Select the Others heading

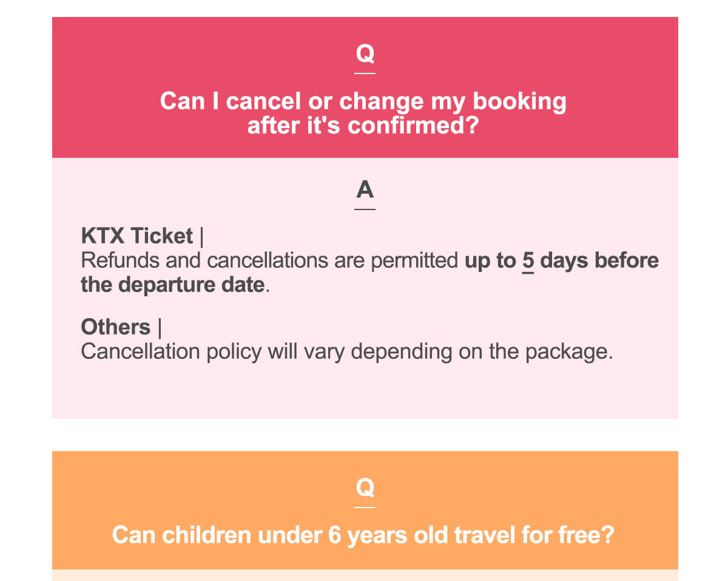(115, 327)
